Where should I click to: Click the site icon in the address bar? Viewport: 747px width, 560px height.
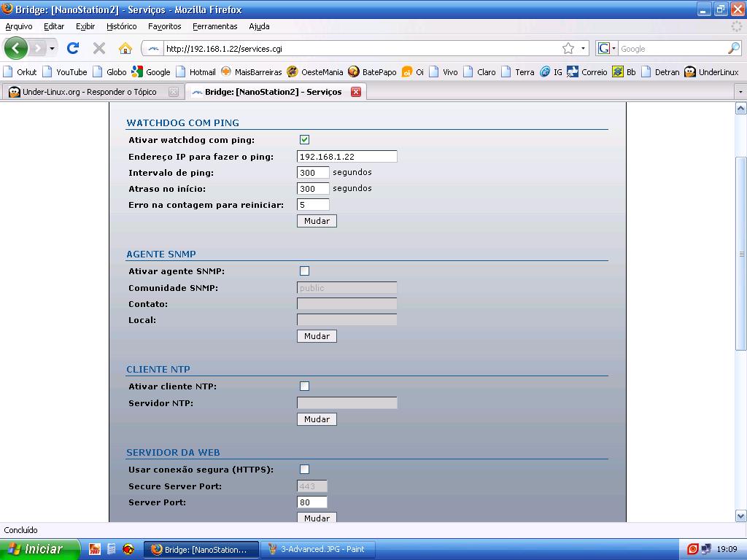point(153,49)
